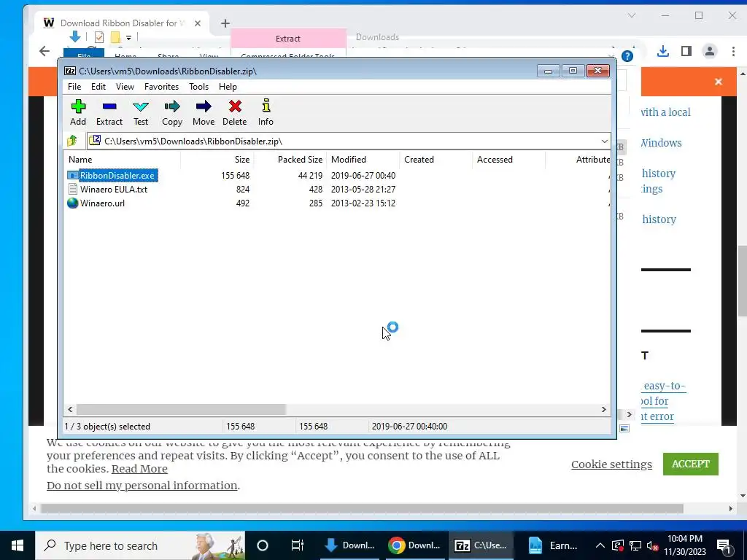The height and width of the screenshot is (560, 747).
Task: Sort by the Created column header
Action: click(436, 160)
